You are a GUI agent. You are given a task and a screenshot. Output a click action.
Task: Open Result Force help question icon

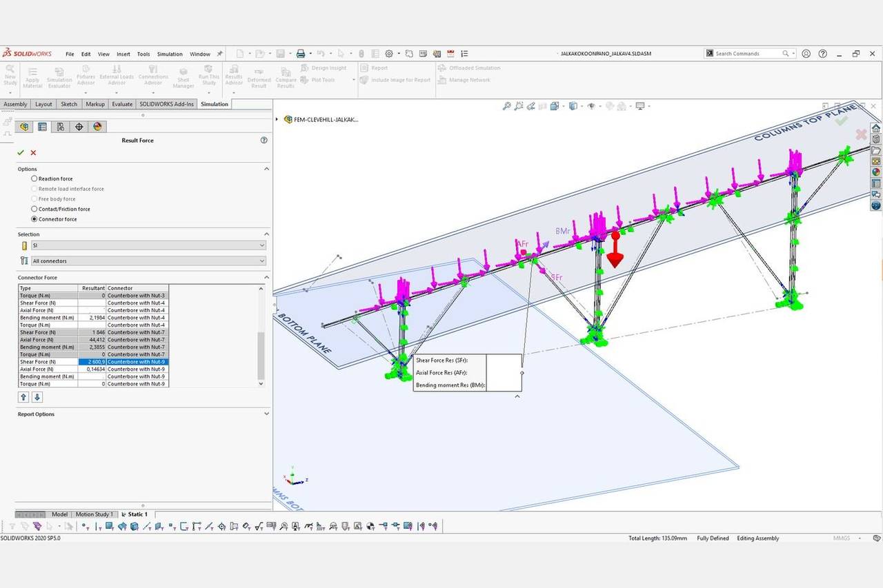click(264, 140)
